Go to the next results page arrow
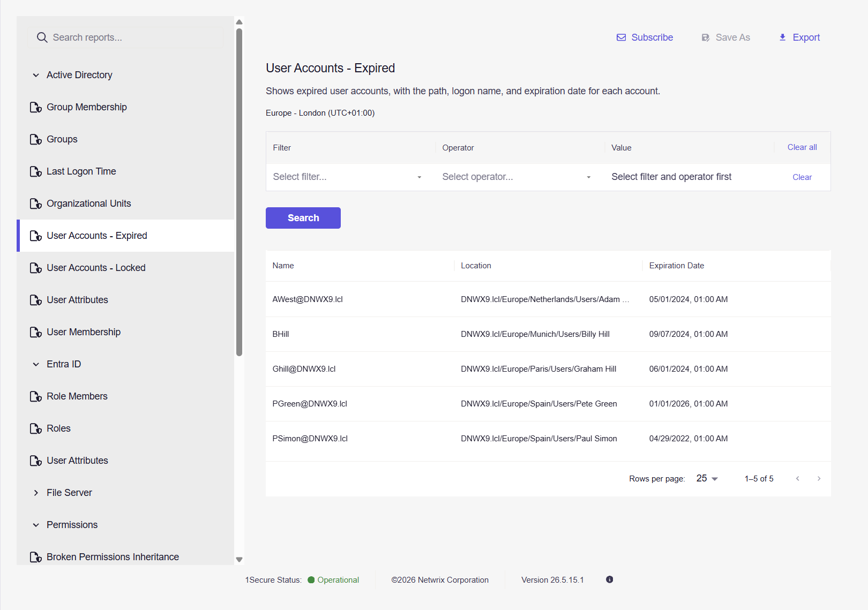The image size is (868, 610). pos(819,479)
